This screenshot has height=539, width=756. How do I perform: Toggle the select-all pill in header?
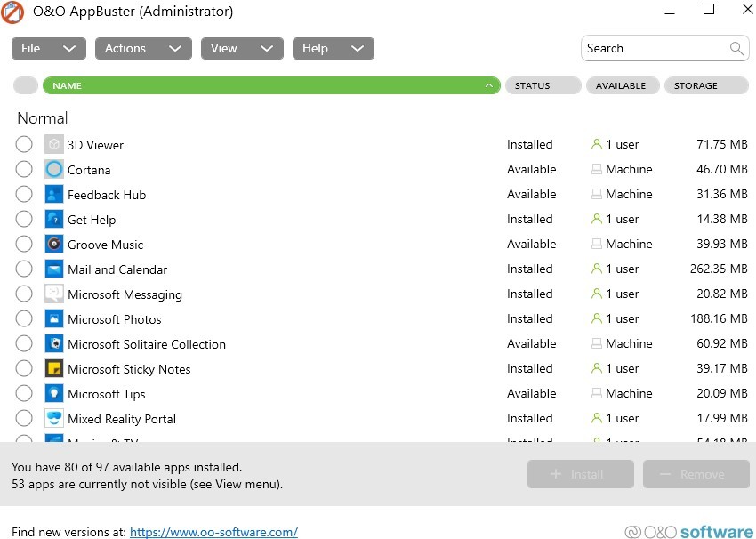[x=26, y=85]
